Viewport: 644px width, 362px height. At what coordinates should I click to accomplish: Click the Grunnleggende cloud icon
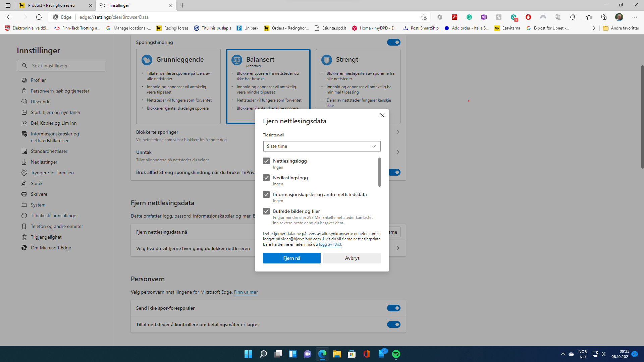pyautogui.click(x=147, y=59)
